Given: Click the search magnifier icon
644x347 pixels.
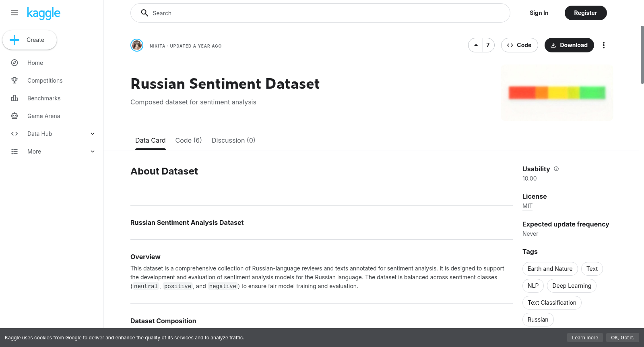Looking at the screenshot, I should point(144,13).
